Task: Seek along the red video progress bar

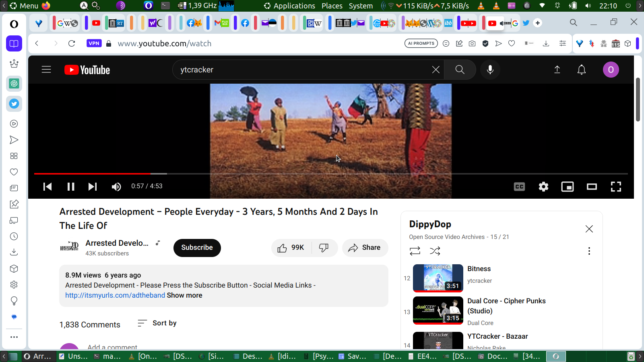Action: pyautogui.click(x=331, y=174)
